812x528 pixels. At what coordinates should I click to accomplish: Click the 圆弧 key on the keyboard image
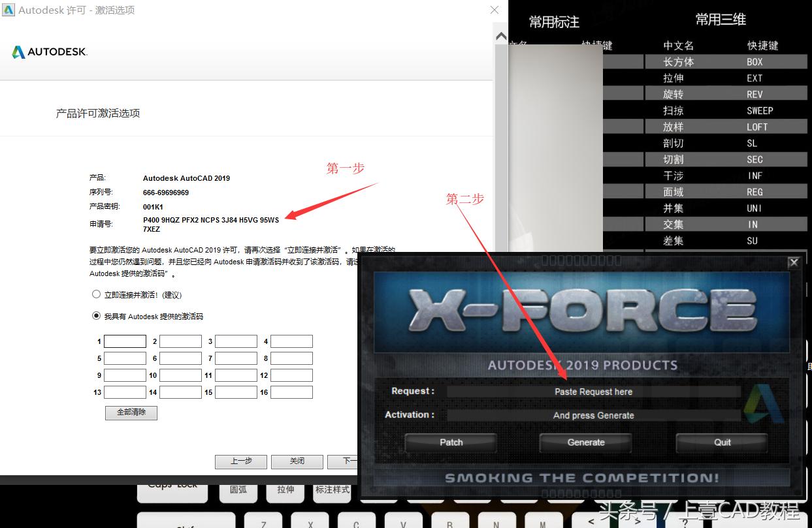point(238,491)
